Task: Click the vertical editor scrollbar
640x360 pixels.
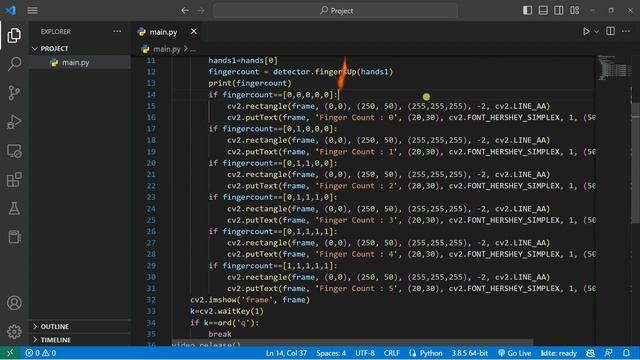Action: tap(636, 163)
